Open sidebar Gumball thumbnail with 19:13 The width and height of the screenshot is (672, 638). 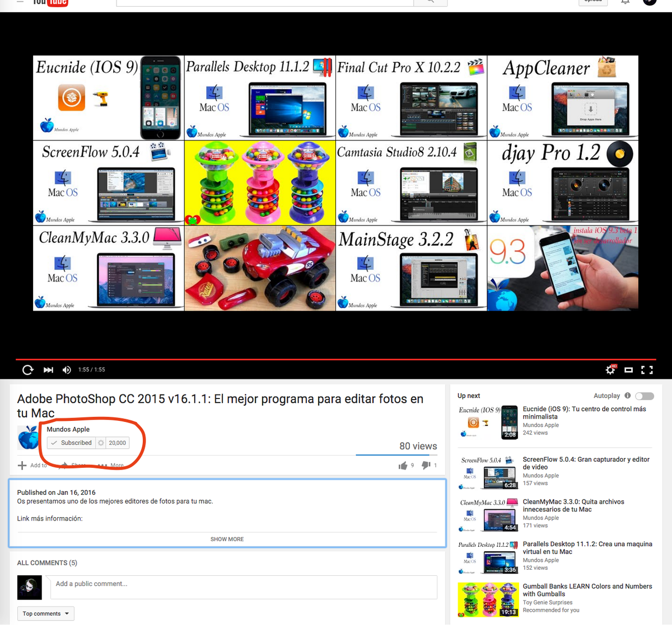(x=488, y=599)
